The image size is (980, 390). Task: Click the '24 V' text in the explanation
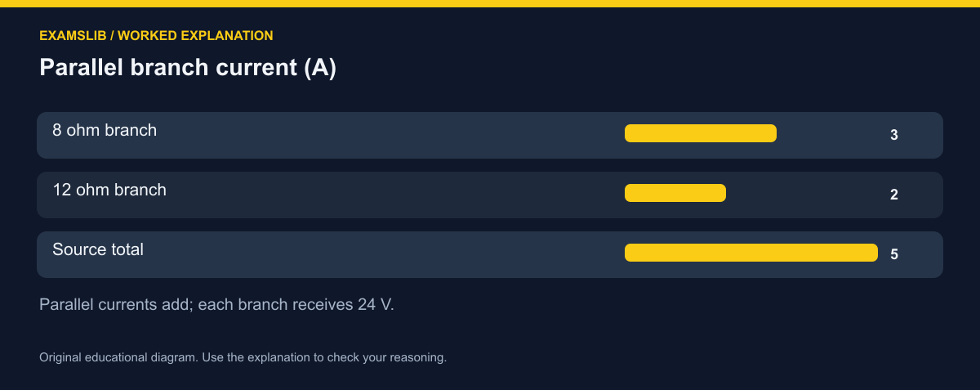[376, 305]
